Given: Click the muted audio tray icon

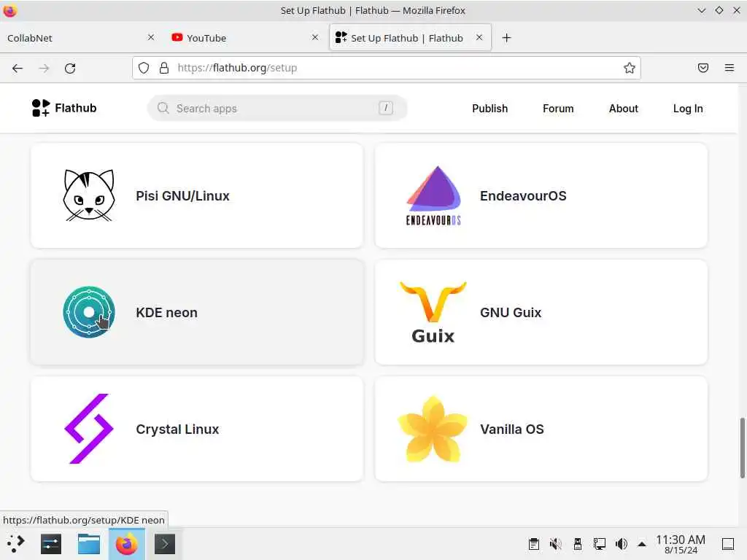Looking at the screenshot, I should pyautogui.click(x=555, y=544).
